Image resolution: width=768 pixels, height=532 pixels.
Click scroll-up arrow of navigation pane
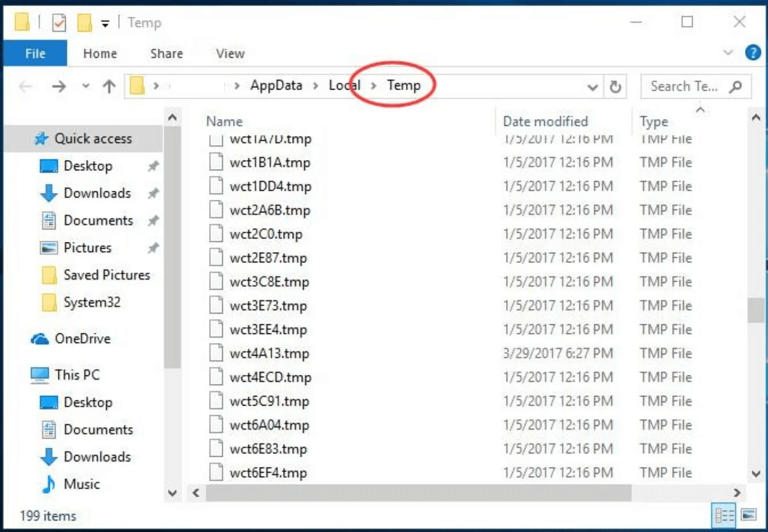point(172,118)
